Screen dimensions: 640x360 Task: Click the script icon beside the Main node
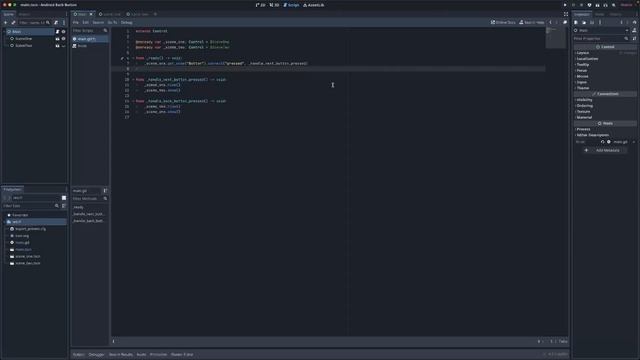point(58,31)
